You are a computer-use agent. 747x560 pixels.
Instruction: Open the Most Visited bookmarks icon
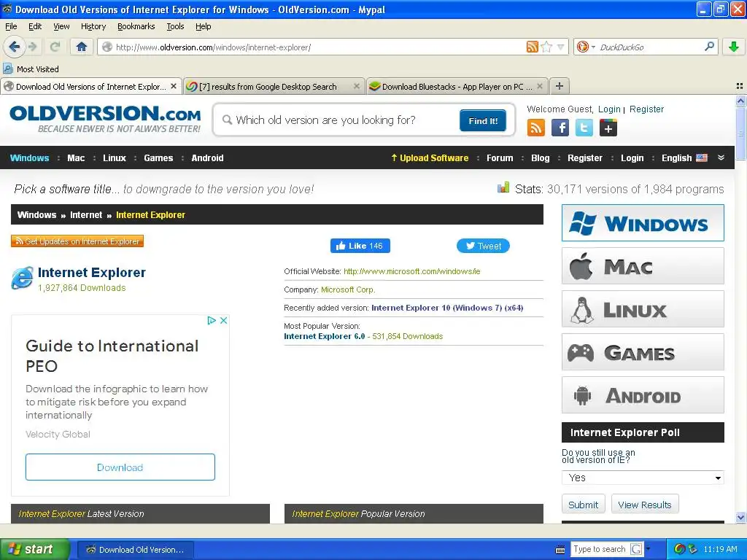tap(7, 69)
